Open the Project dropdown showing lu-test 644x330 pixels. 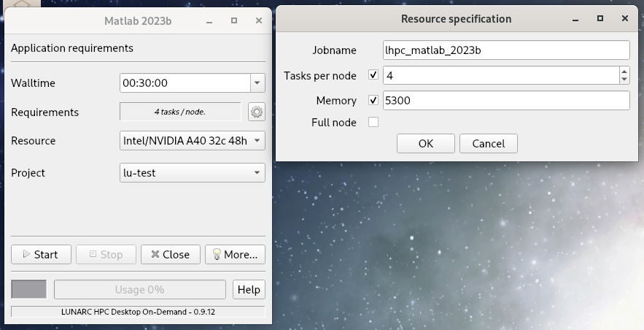pyautogui.click(x=257, y=173)
